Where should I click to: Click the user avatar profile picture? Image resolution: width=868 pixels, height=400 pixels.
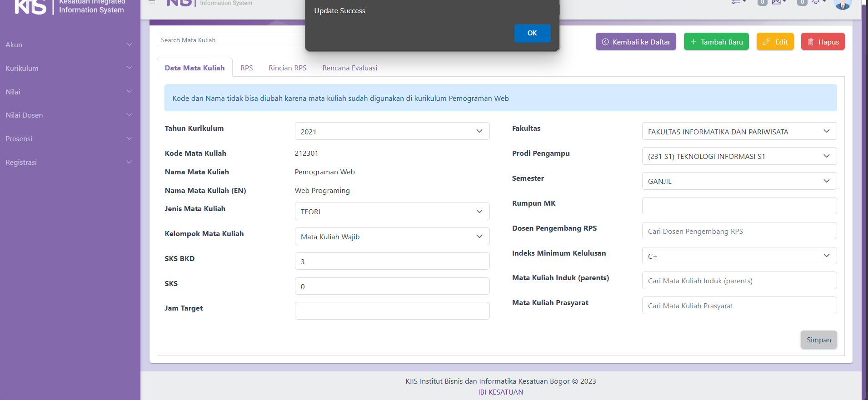point(843,4)
